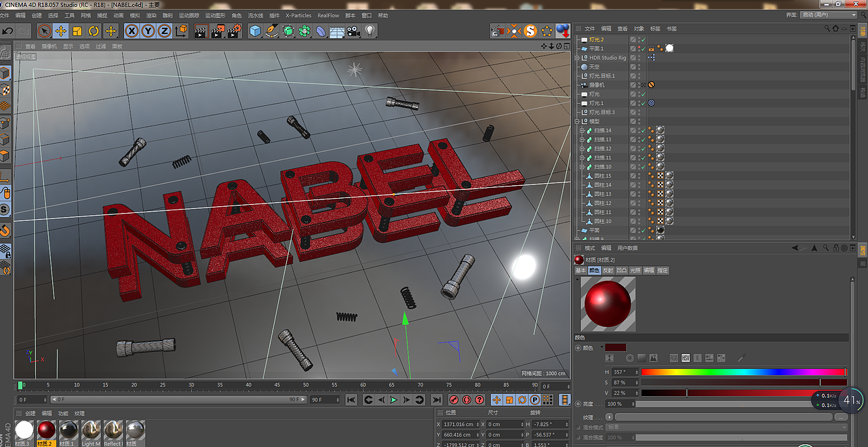
Task: Click the H rotation field -7.825
Action: tap(550, 425)
